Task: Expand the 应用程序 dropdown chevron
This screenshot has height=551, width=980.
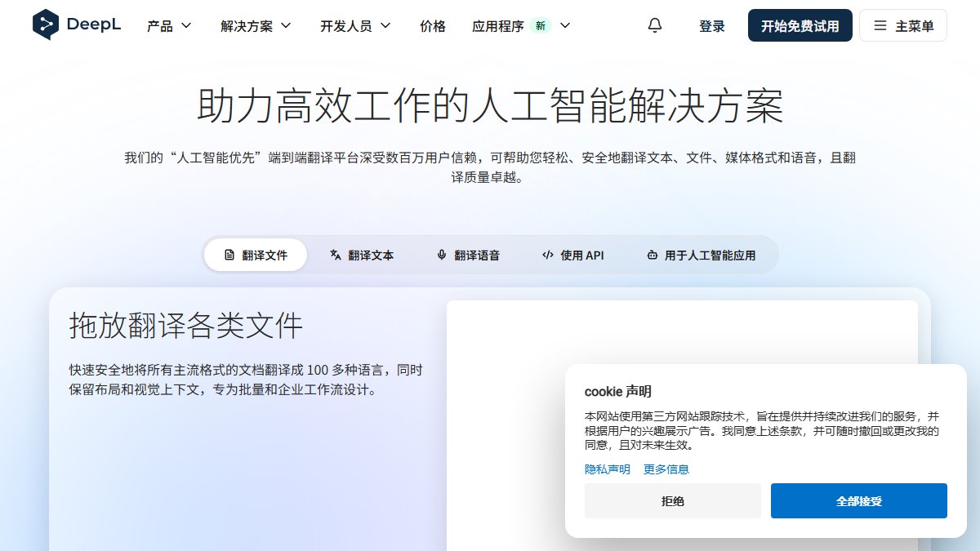Action: coord(564,25)
